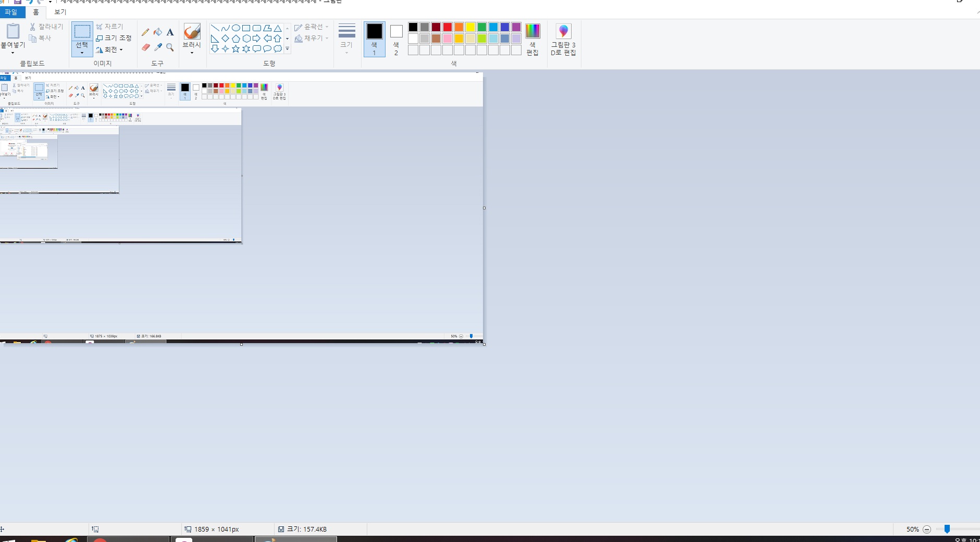
Task: Click the Cut button
Action: click(46, 27)
